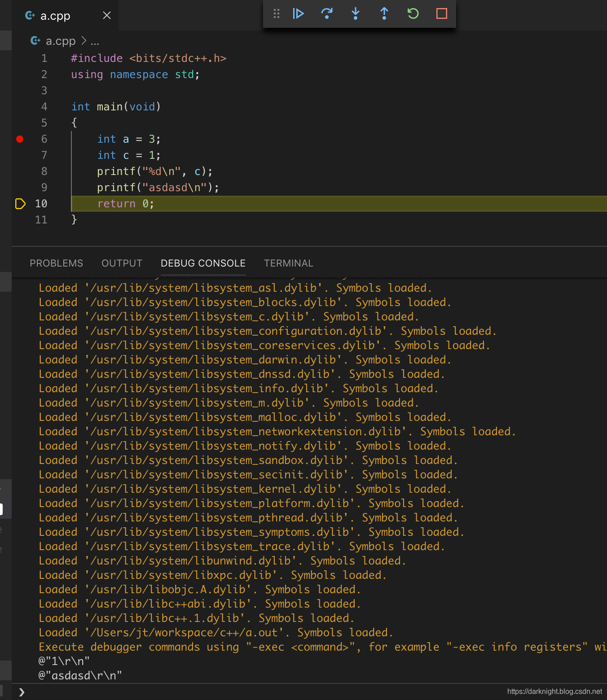Click the 'int main(void)' code line
The height and width of the screenshot is (700, 607).
[116, 107]
